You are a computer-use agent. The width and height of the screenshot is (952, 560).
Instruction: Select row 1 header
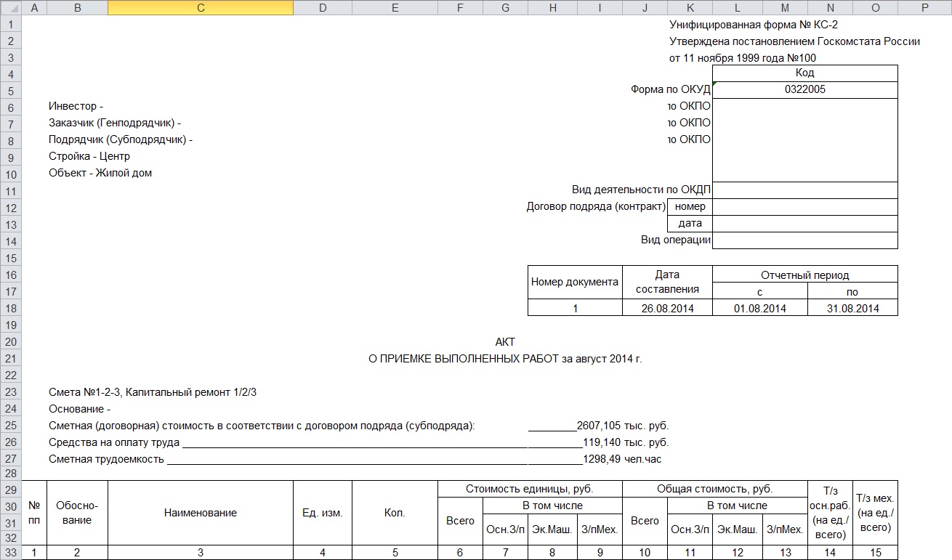coord(11,24)
